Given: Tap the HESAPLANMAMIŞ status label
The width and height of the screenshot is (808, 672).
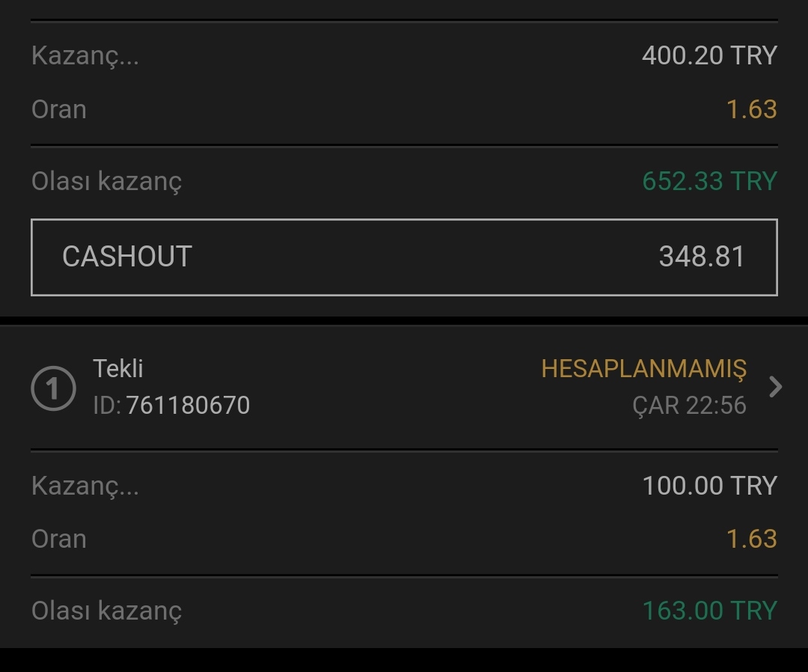Looking at the screenshot, I should click(x=643, y=369).
